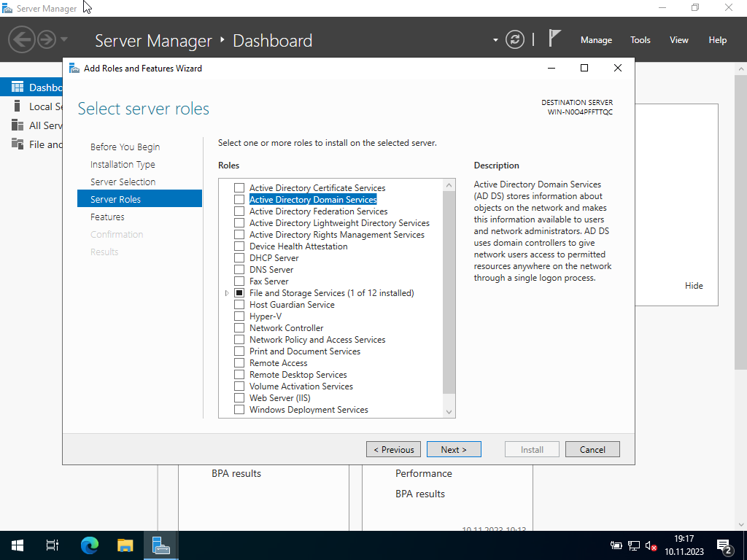Open the Action Center notifications icon
Viewport: 747px width, 560px height.
click(x=724, y=546)
